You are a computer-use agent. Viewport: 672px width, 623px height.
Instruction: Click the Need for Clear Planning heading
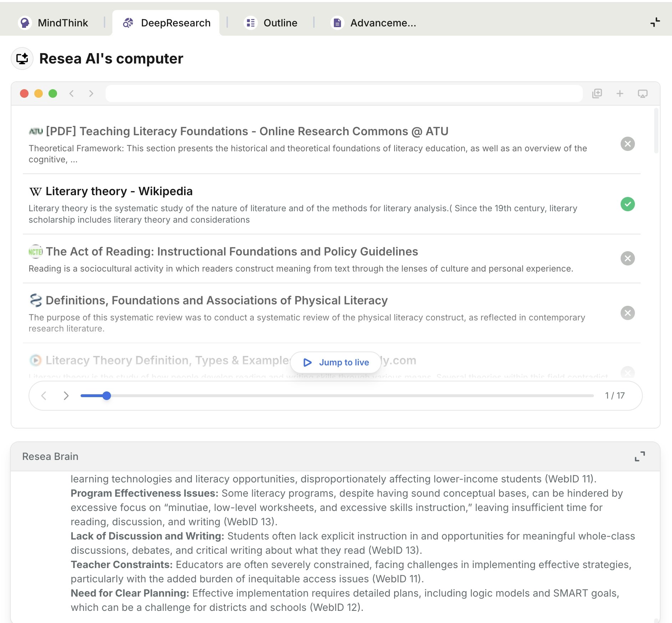[x=130, y=593]
